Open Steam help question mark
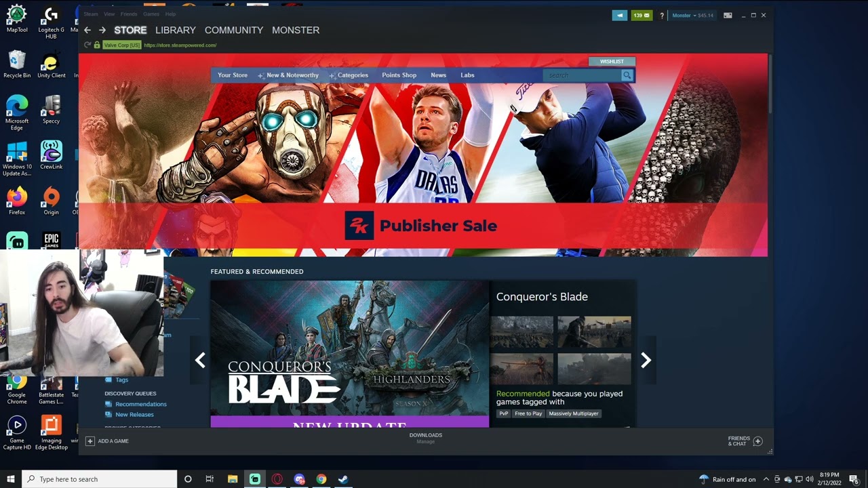Screen dimensions: 868x488 (662, 16)
